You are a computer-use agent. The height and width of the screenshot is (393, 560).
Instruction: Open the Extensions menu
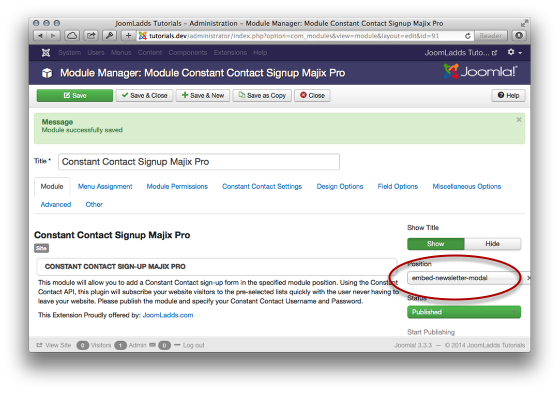coord(230,53)
